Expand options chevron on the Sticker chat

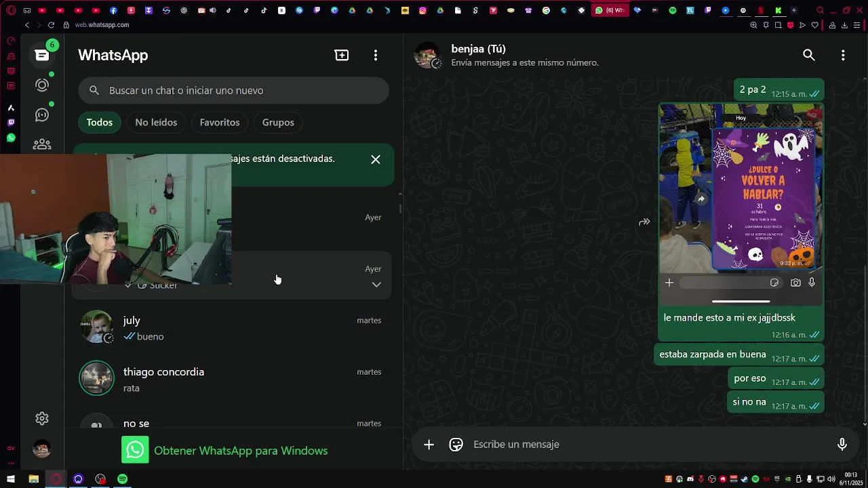pyautogui.click(x=376, y=284)
